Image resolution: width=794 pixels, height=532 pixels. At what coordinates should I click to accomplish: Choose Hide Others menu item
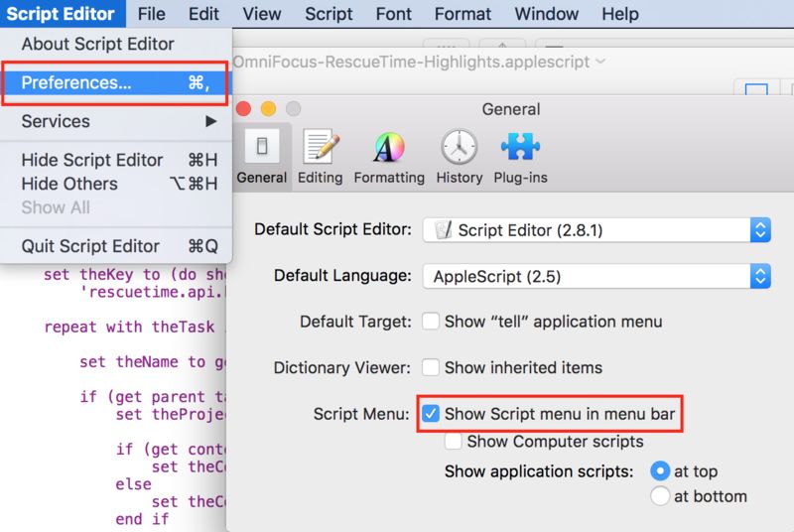click(x=116, y=184)
